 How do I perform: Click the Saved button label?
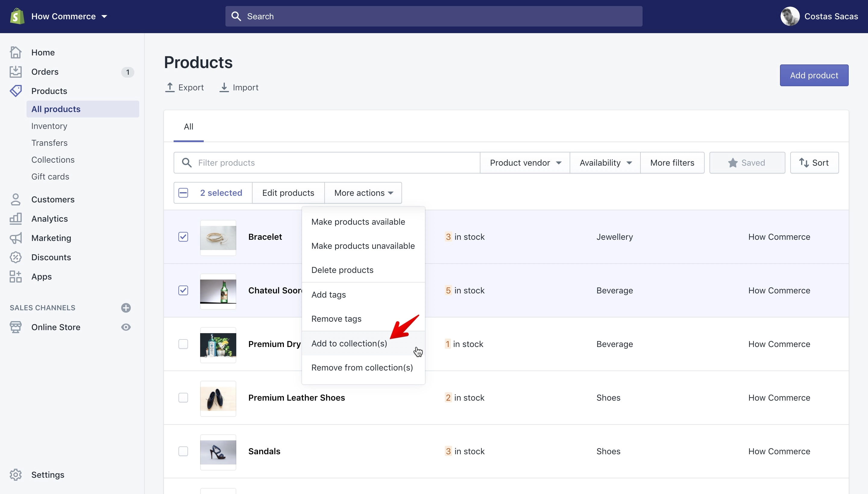pyautogui.click(x=753, y=163)
